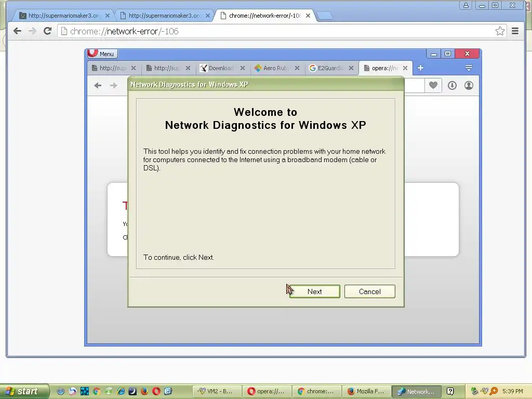The width and height of the screenshot is (532, 399).
Task: Go back in the Chrome window
Action: coord(17,31)
